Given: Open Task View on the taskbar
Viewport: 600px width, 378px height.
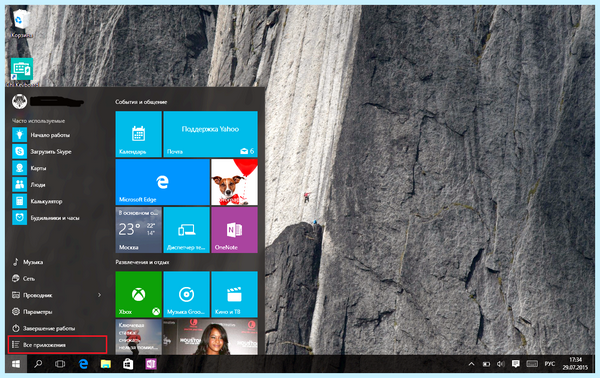Looking at the screenshot, I should (60, 364).
